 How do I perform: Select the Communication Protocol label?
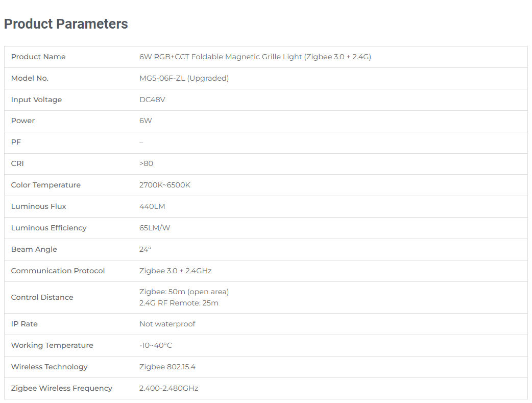(58, 271)
